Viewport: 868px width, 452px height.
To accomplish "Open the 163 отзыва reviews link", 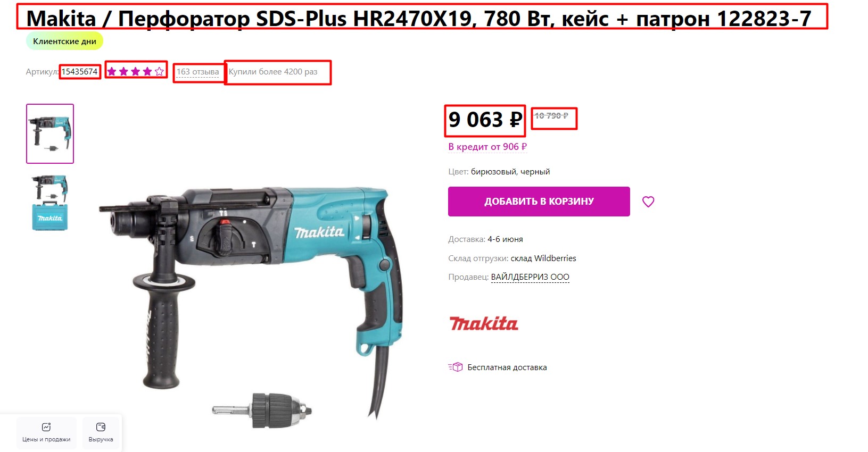I will (x=197, y=72).
